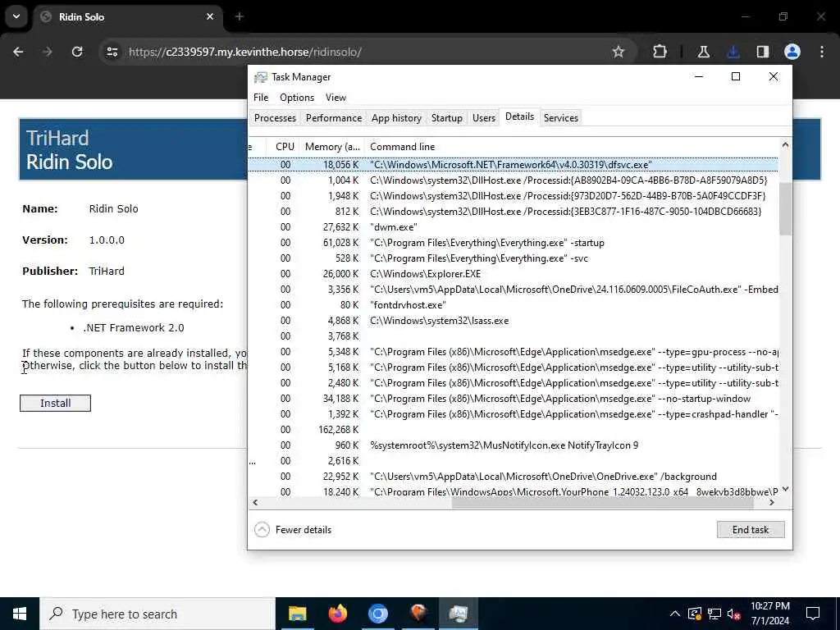The width and height of the screenshot is (840, 630).
Task: Open the browser profile avatar
Action: coord(792,52)
